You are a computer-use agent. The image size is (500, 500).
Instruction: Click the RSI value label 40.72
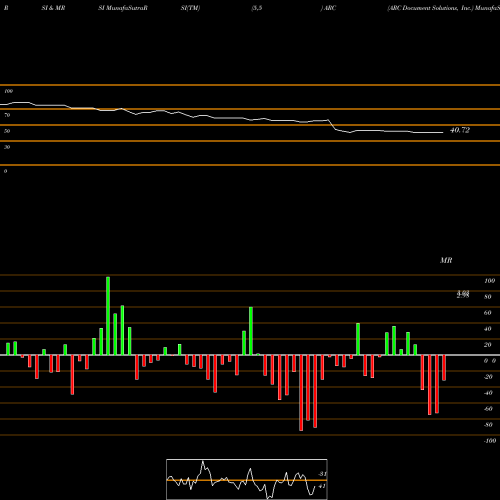pos(460,130)
